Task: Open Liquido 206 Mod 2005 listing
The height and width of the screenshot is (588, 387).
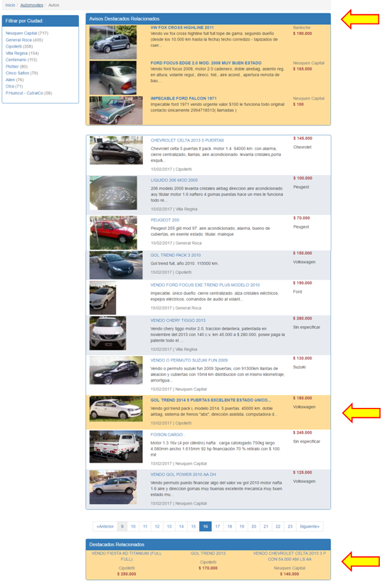Action: pyautogui.click(x=174, y=180)
